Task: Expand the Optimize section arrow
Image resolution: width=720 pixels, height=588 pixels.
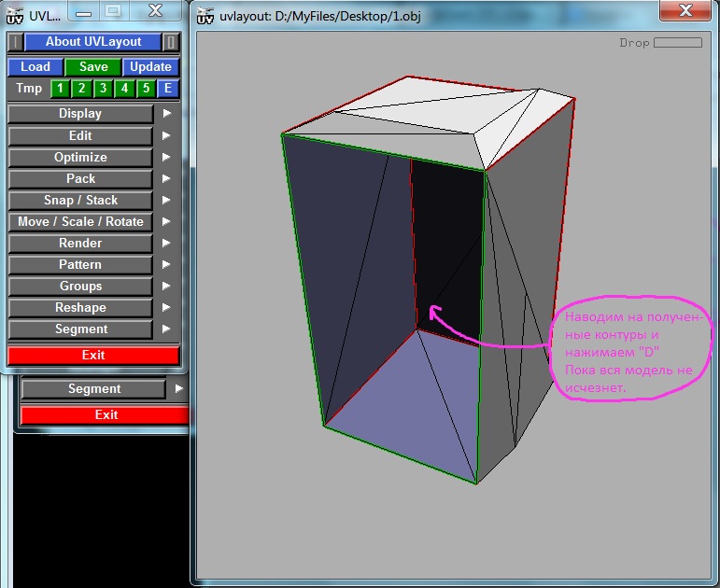Action: pyautogui.click(x=167, y=157)
